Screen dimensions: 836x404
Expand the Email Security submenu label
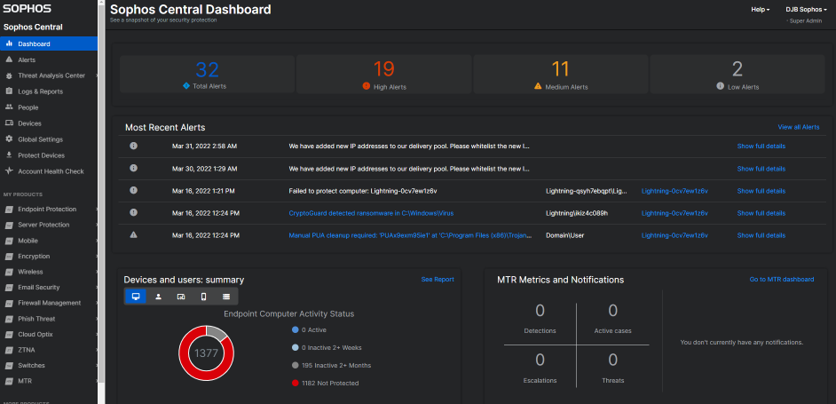[x=39, y=288]
